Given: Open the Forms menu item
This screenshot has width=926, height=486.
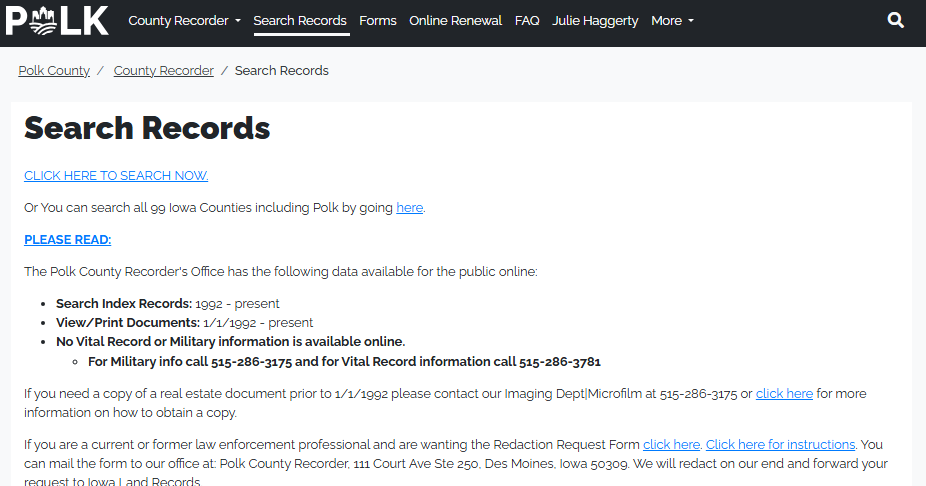Looking at the screenshot, I should coord(378,21).
